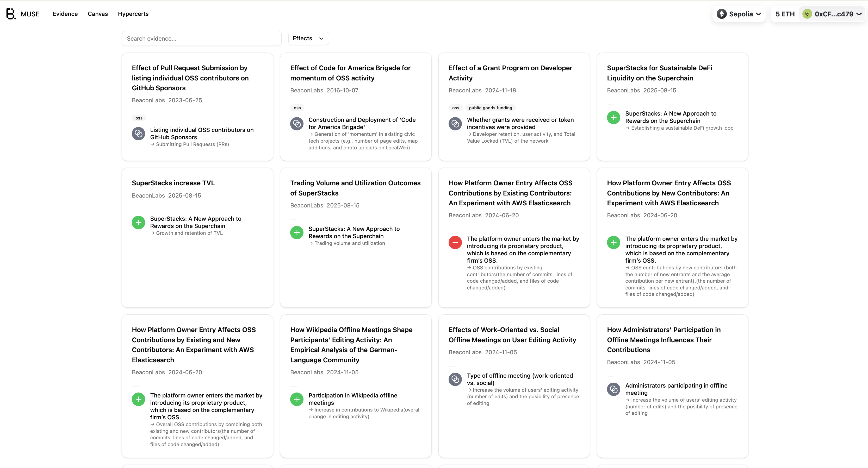Click green plus icon on Wikipedia Offline Meetings card
Image resolution: width=868 pixels, height=468 pixels.
[x=296, y=399]
